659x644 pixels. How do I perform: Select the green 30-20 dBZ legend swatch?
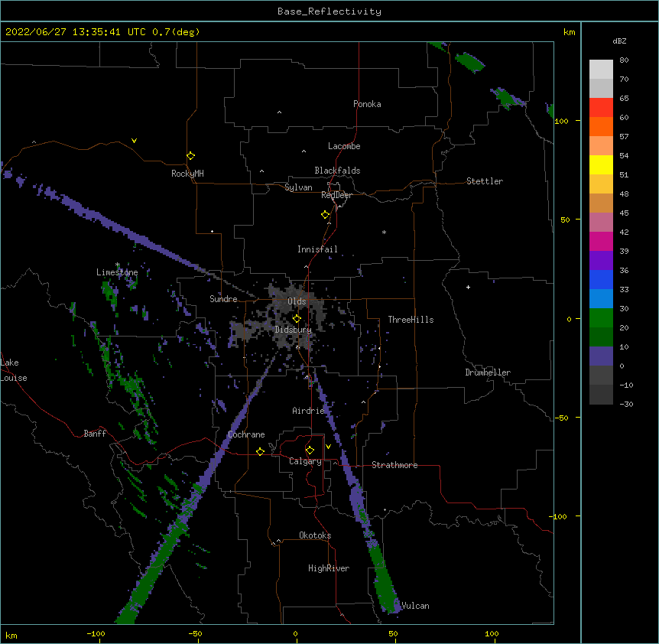point(601,318)
